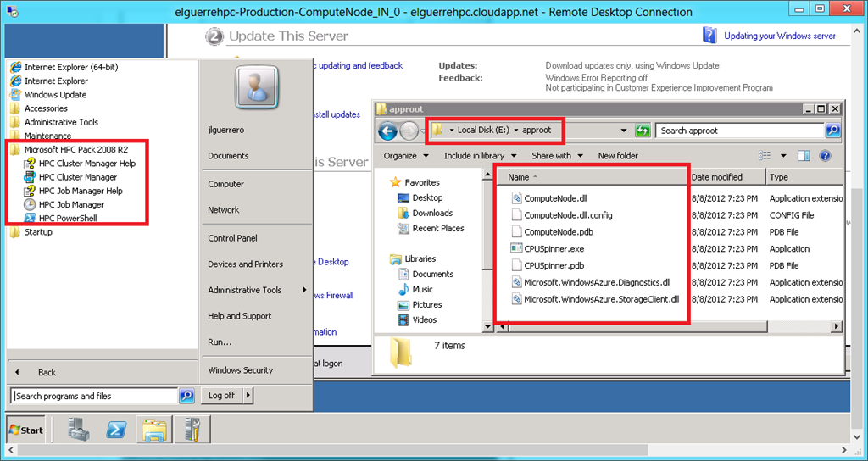The image size is (868, 461).
Task: Expand the Organize dropdown
Action: point(406,156)
